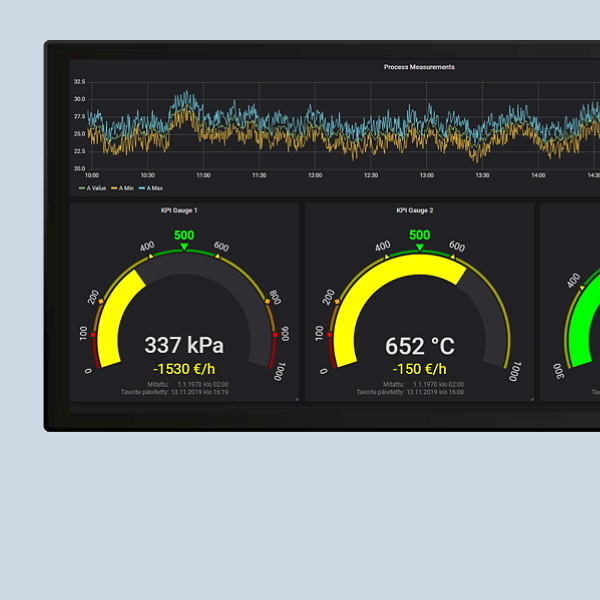Click green 500 target triangle on KPI Gauge 2
The height and width of the screenshot is (600, 600).
[420, 247]
